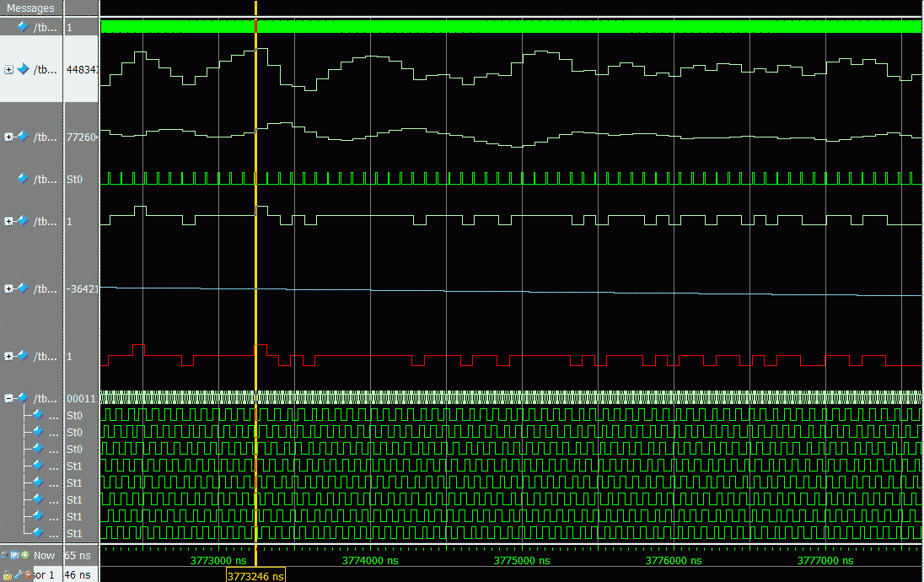Click the 3775000 ns timeline label
This screenshot has height=582, width=924.
tap(522, 560)
